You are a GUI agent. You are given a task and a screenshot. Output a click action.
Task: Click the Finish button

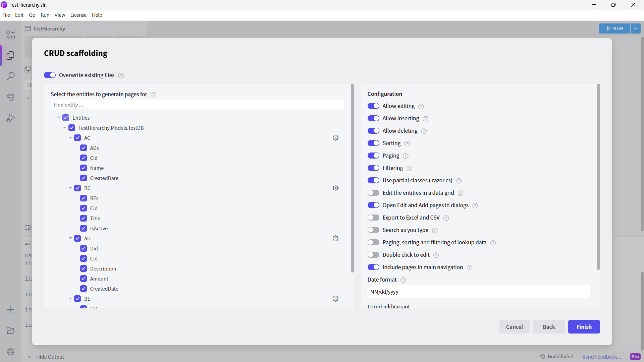pyautogui.click(x=584, y=327)
